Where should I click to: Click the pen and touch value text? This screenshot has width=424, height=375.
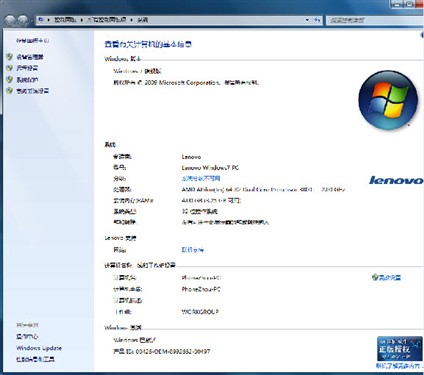point(225,222)
